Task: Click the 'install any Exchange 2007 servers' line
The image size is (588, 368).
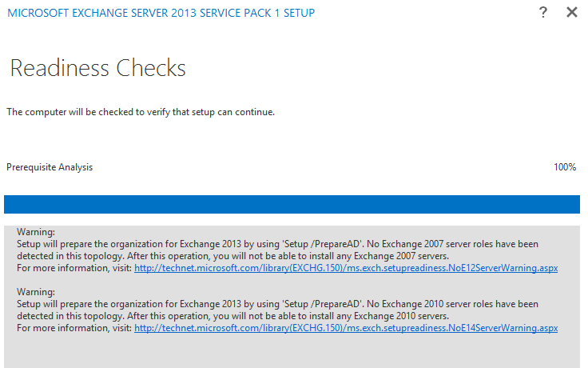Action: pos(232,256)
